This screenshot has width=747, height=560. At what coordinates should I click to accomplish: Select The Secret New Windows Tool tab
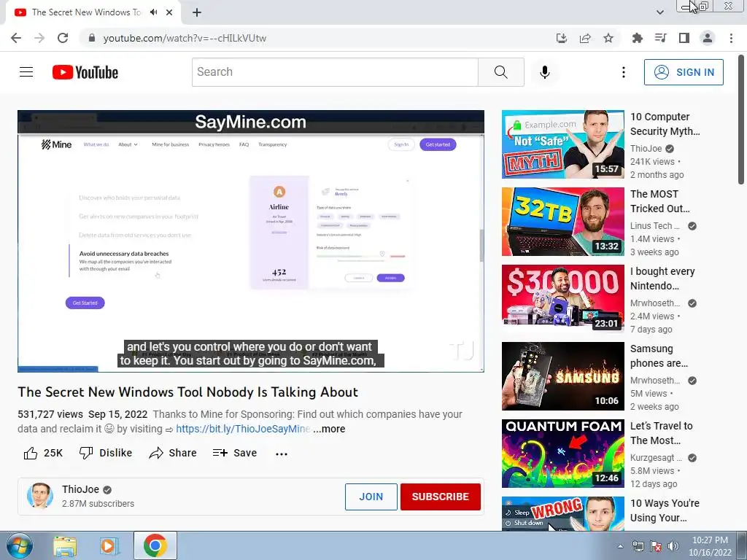(x=86, y=12)
